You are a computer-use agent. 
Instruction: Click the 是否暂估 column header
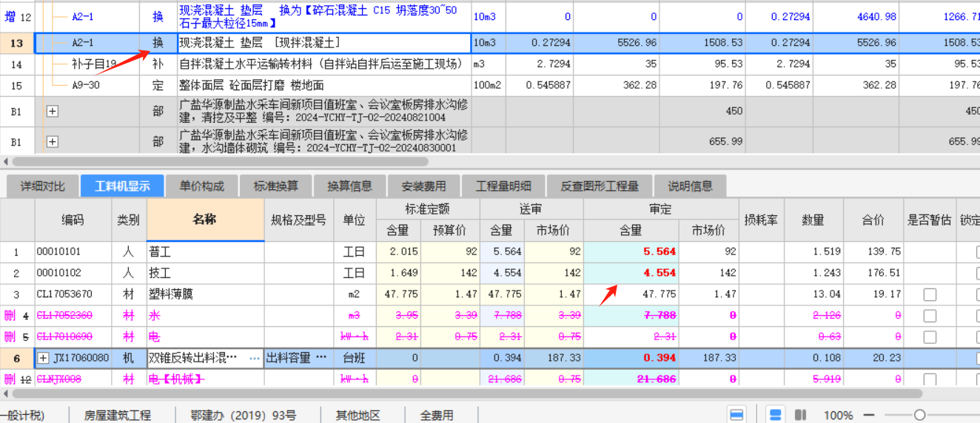(x=930, y=220)
